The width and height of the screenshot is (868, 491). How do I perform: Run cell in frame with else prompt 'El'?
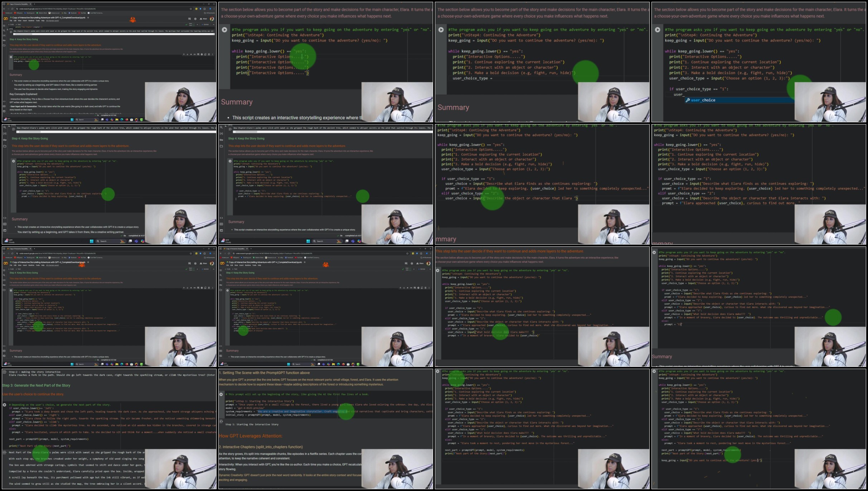coord(654,252)
